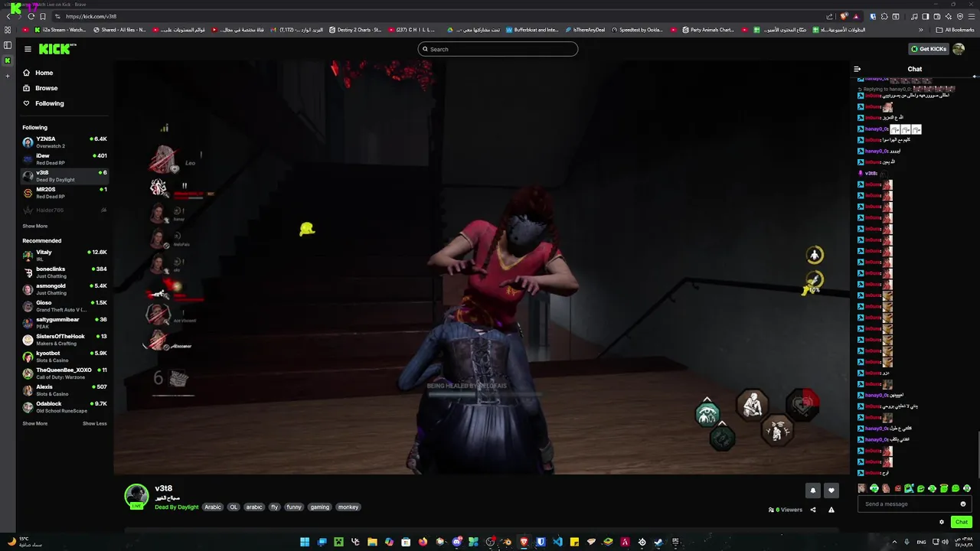Open Party Animals Chart bookmark

[x=707, y=30]
